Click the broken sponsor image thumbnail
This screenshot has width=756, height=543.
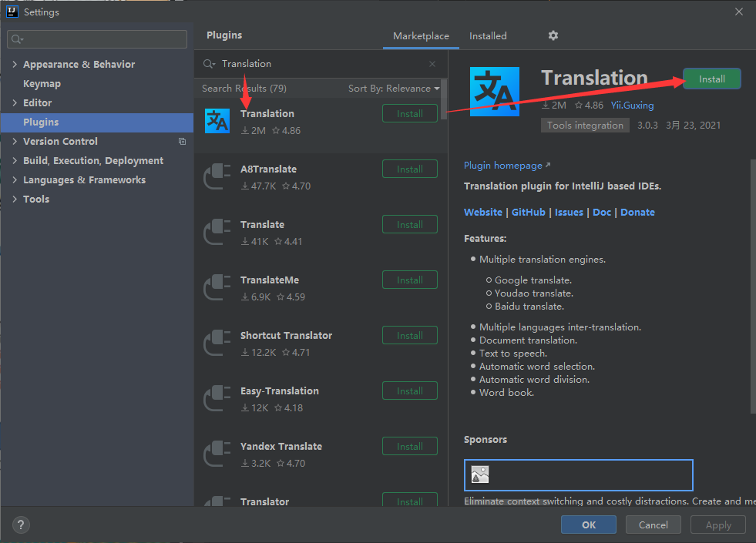coord(480,474)
